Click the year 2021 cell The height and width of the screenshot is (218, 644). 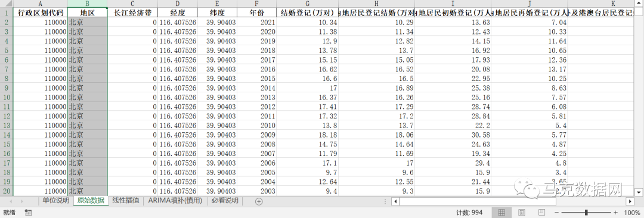[256, 22]
